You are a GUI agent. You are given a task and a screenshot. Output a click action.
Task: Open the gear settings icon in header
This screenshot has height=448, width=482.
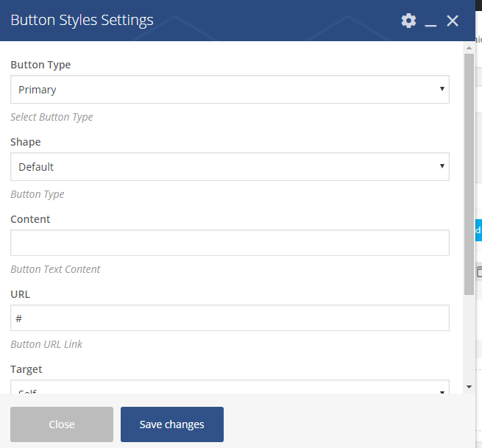408,21
